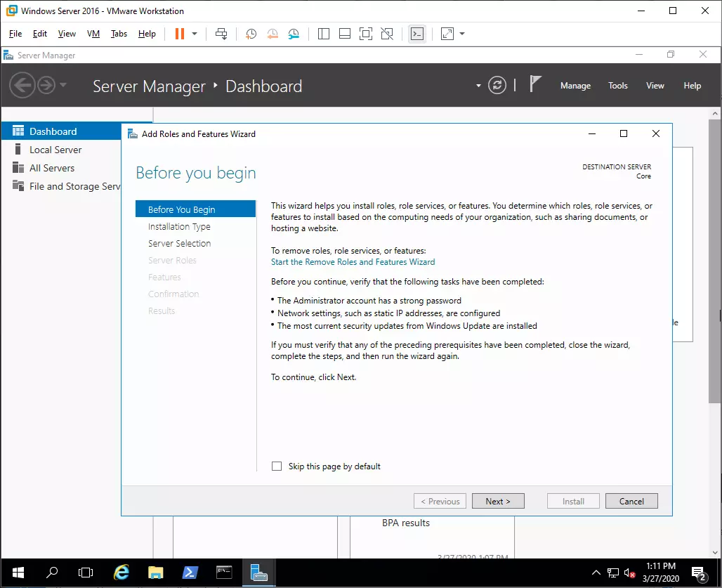Open Server Manager's View menu
722x588 pixels.
(655, 86)
